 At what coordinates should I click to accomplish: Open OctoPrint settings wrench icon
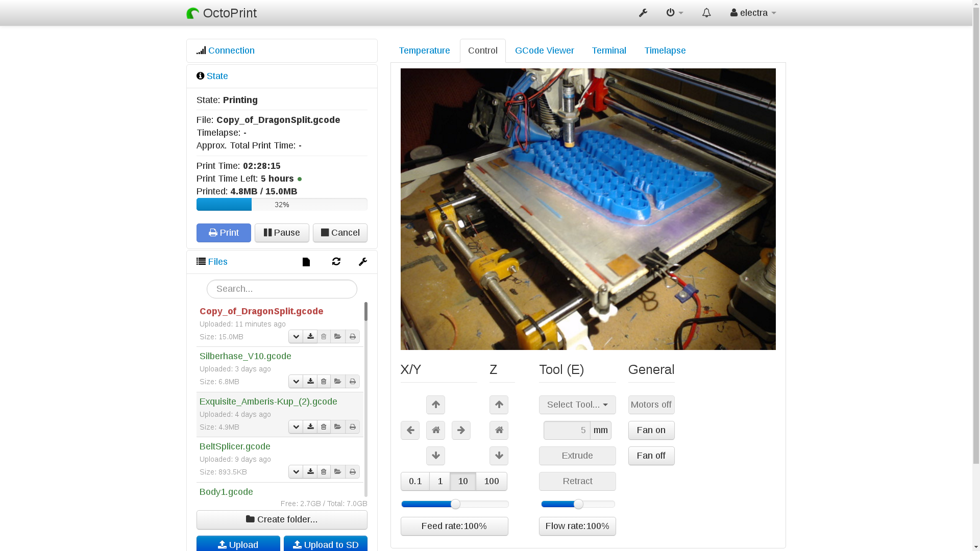point(643,13)
